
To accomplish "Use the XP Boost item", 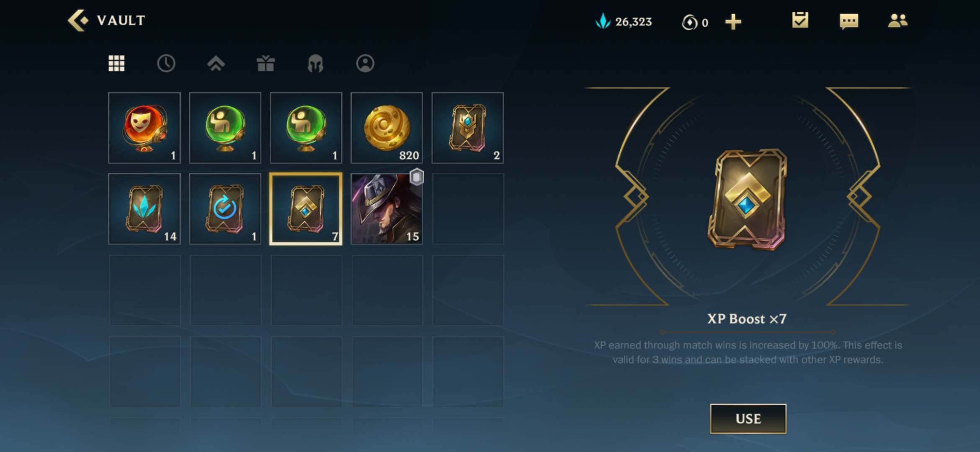I will tap(748, 419).
